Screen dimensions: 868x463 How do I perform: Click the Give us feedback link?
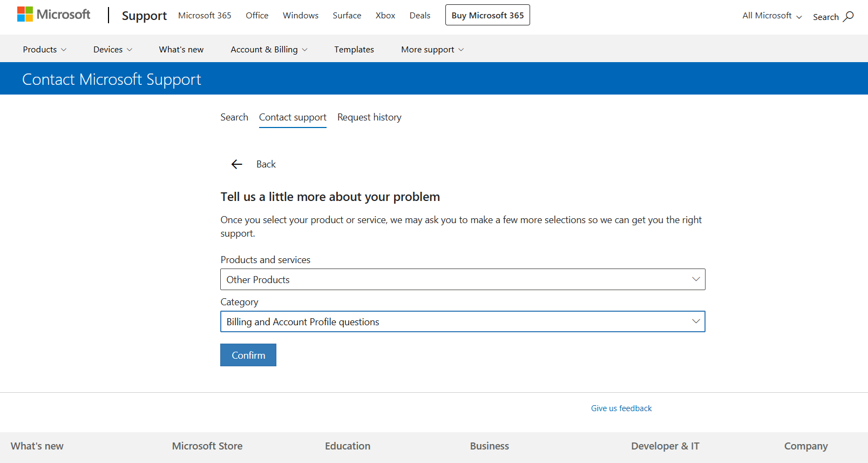pos(621,408)
